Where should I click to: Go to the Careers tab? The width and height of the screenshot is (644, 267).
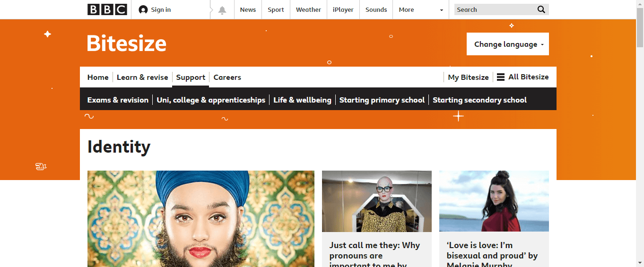tap(227, 77)
